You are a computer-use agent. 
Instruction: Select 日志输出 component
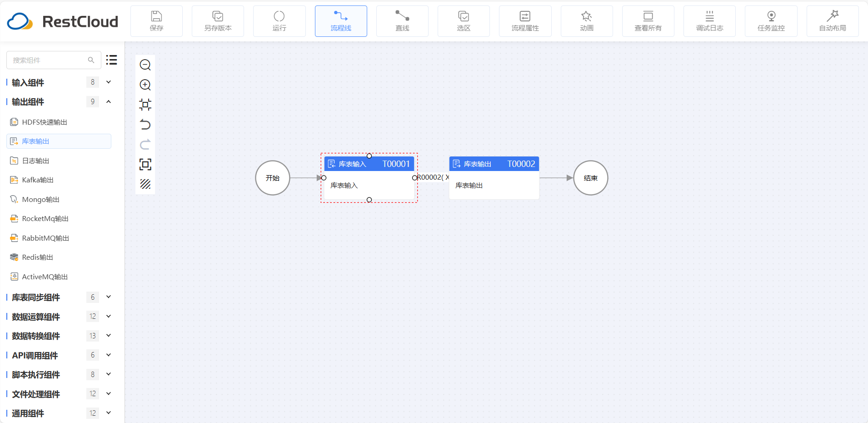click(x=59, y=161)
